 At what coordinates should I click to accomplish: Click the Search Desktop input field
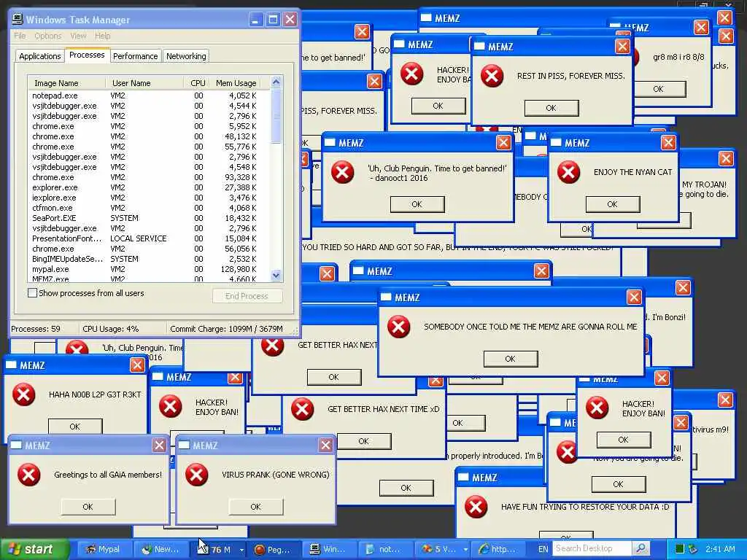[592, 548]
